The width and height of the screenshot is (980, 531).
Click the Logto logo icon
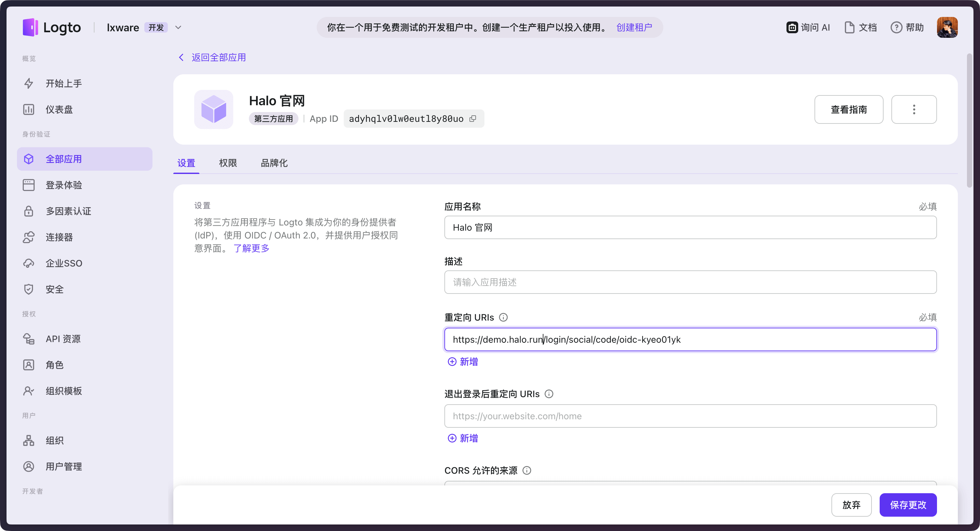[x=30, y=27]
